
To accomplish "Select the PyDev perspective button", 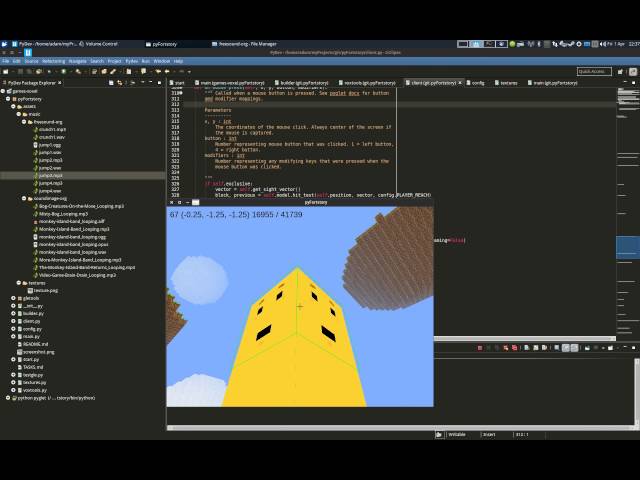I will click(x=633, y=72).
